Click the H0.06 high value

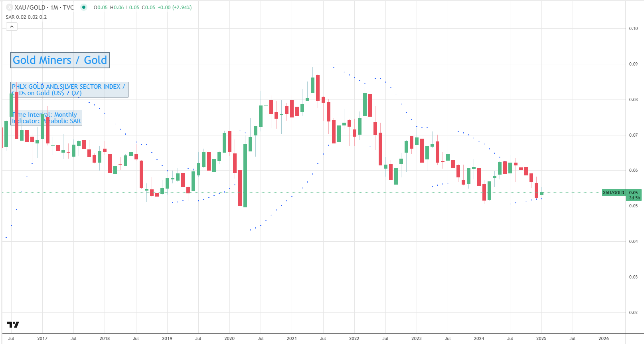[117, 7]
